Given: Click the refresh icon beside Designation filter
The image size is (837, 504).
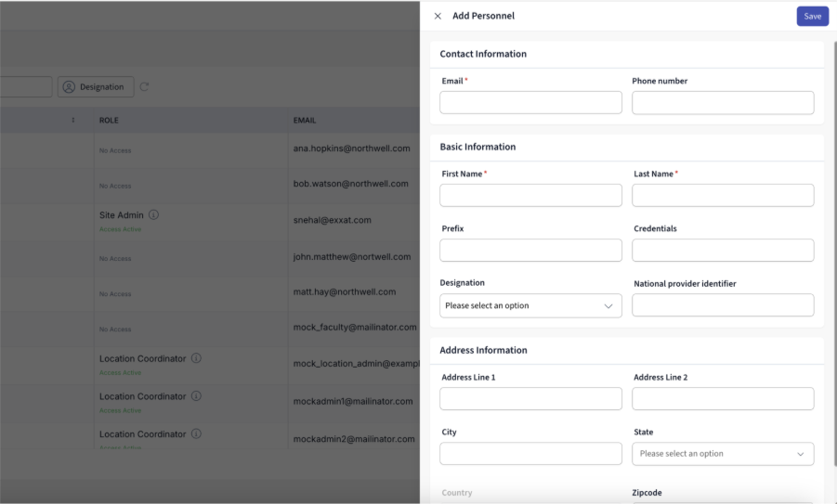Looking at the screenshot, I should click(144, 87).
